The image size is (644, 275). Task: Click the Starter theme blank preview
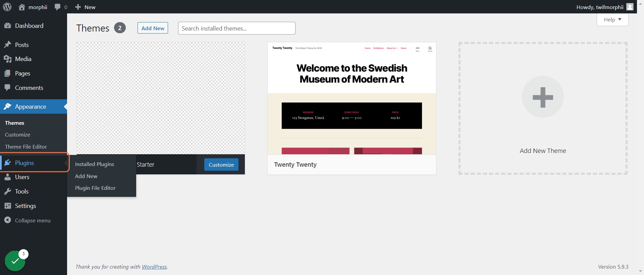click(161, 98)
